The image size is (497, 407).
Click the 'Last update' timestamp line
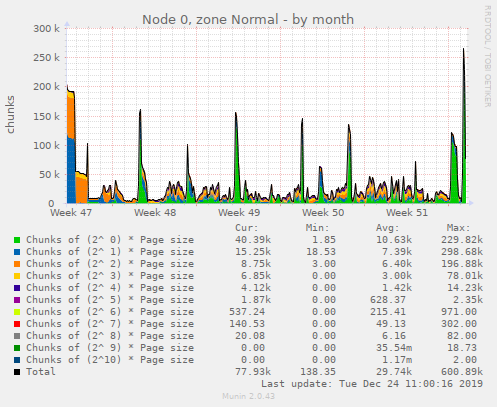tap(372, 384)
